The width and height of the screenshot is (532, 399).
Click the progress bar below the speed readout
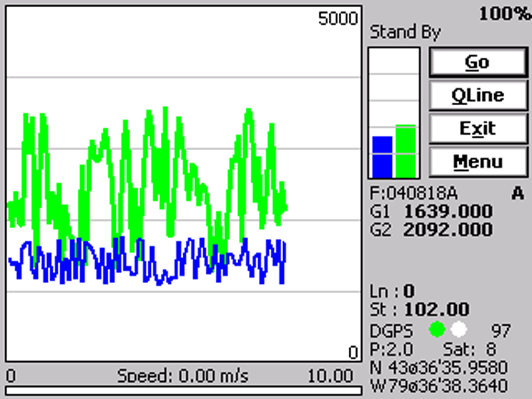pyautogui.click(x=184, y=391)
